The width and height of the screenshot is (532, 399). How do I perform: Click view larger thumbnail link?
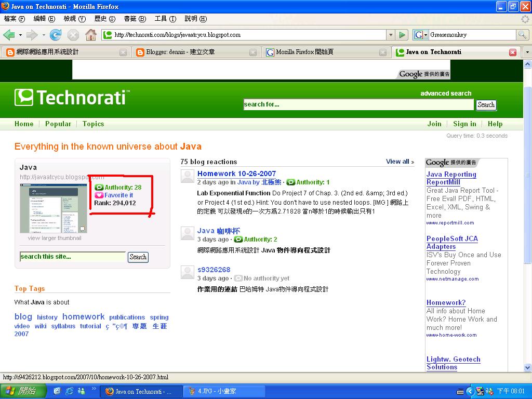click(x=55, y=238)
